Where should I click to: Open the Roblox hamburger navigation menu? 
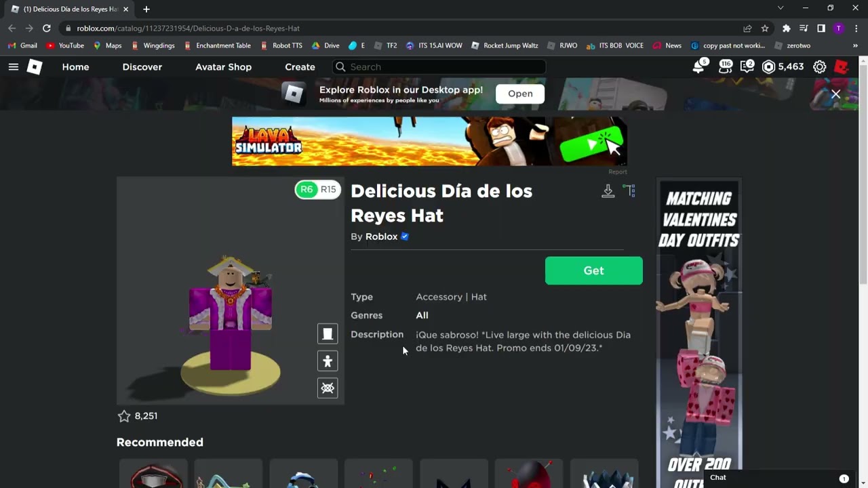[14, 66]
